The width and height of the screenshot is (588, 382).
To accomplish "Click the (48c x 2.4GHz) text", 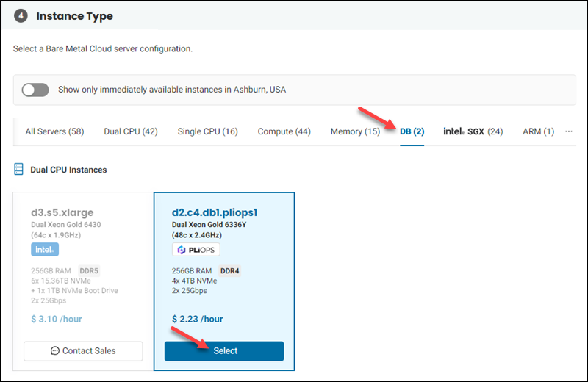I will click(x=197, y=235).
